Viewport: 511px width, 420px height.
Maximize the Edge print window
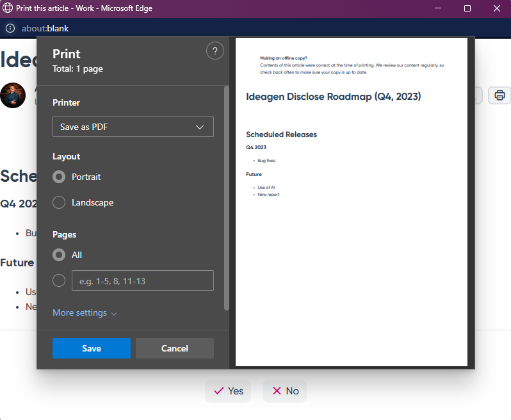467,8
